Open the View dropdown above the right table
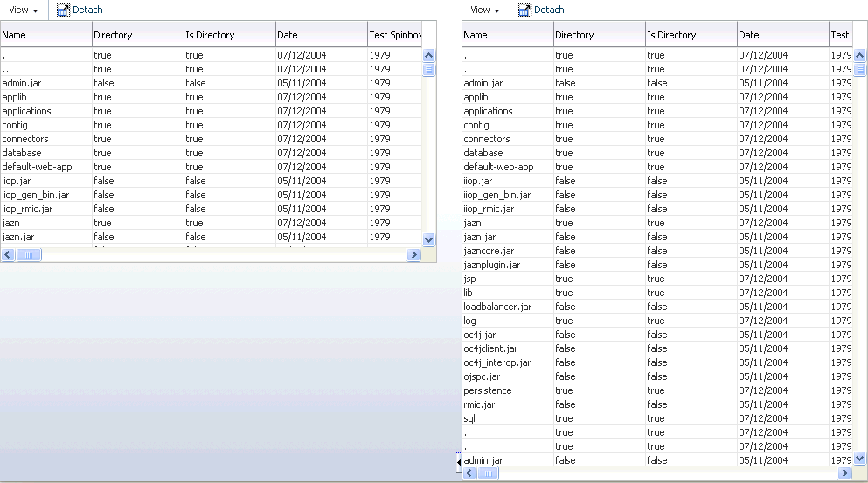Image resolution: width=868 pixels, height=483 pixels. pos(484,10)
